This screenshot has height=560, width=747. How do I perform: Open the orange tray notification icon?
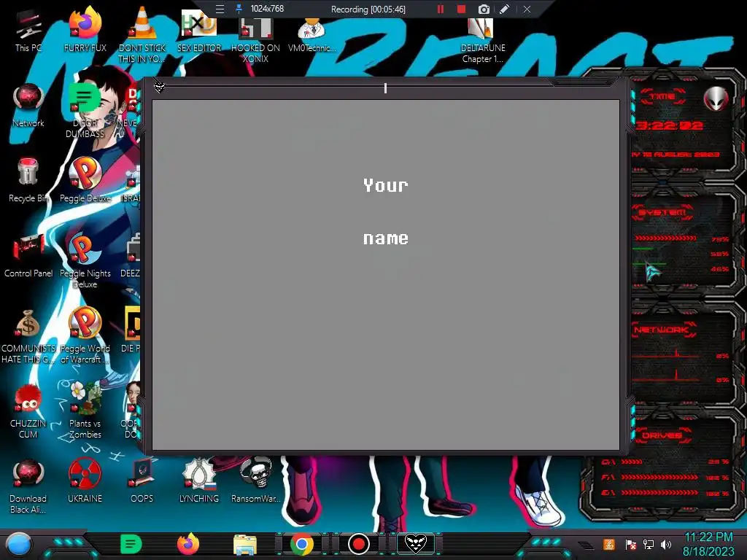[x=609, y=544]
